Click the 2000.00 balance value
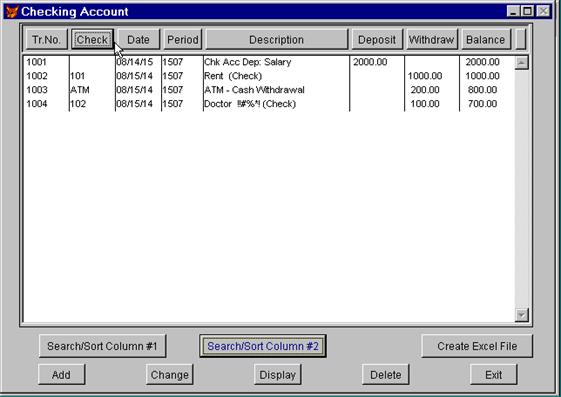This screenshot has width=561, height=397. coord(483,62)
